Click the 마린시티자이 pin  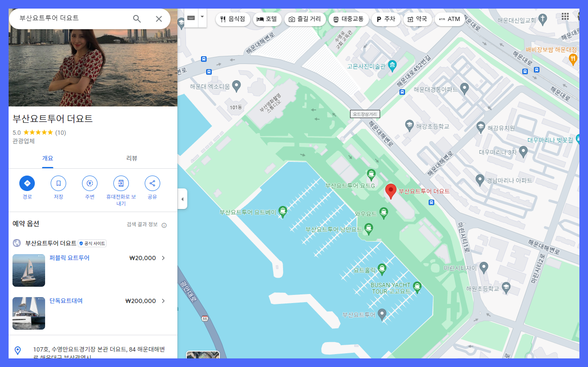point(484,267)
